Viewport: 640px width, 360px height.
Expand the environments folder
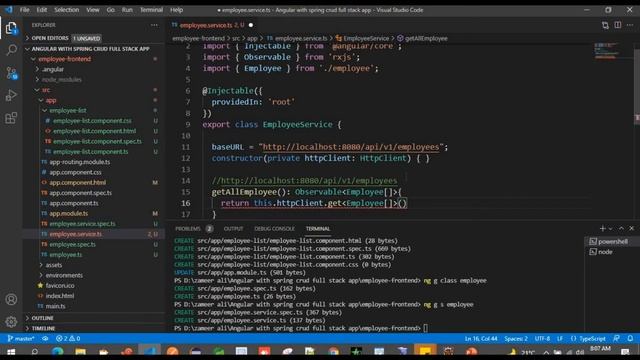[x=64, y=275]
